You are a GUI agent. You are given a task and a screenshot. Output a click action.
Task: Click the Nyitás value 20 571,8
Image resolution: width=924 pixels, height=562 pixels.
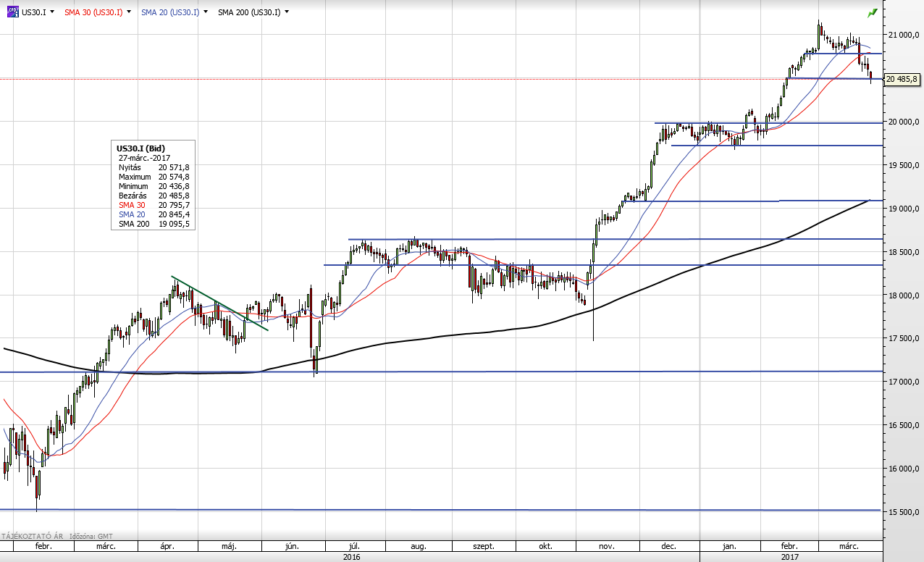175,167
